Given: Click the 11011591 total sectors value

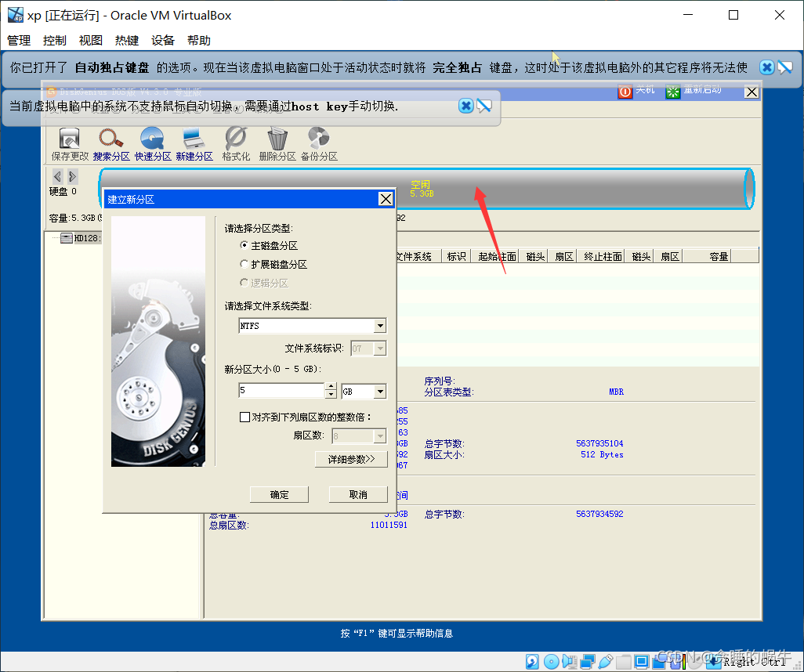Looking at the screenshot, I should [x=389, y=525].
